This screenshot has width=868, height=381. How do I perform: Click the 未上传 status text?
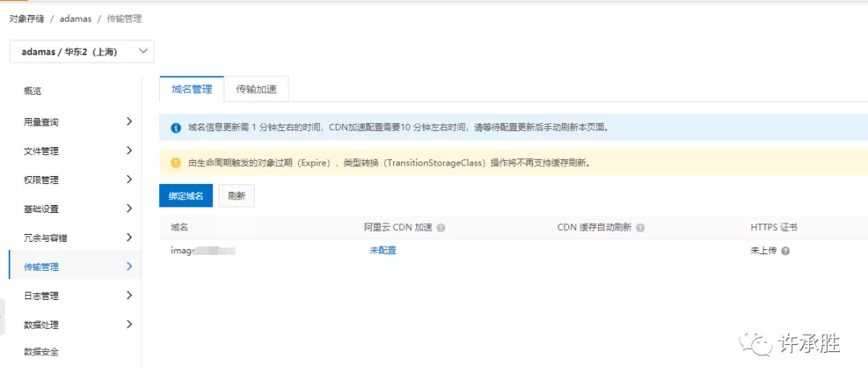tap(764, 250)
